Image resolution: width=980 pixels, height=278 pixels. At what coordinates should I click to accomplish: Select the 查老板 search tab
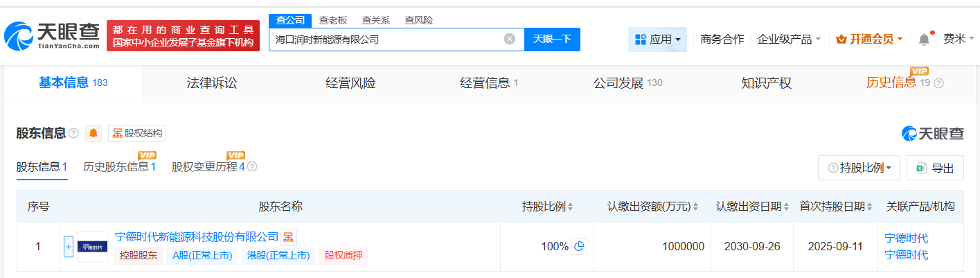point(333,20)
